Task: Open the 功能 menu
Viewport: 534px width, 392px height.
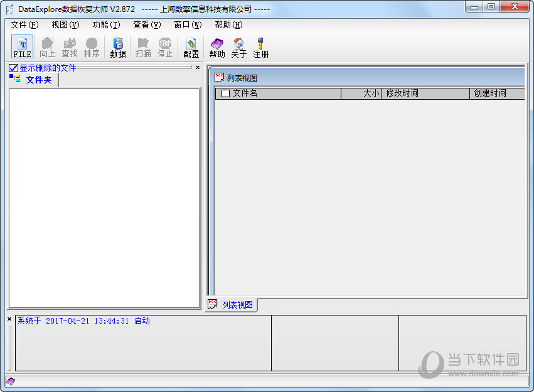Action: [x=102, y=25]
